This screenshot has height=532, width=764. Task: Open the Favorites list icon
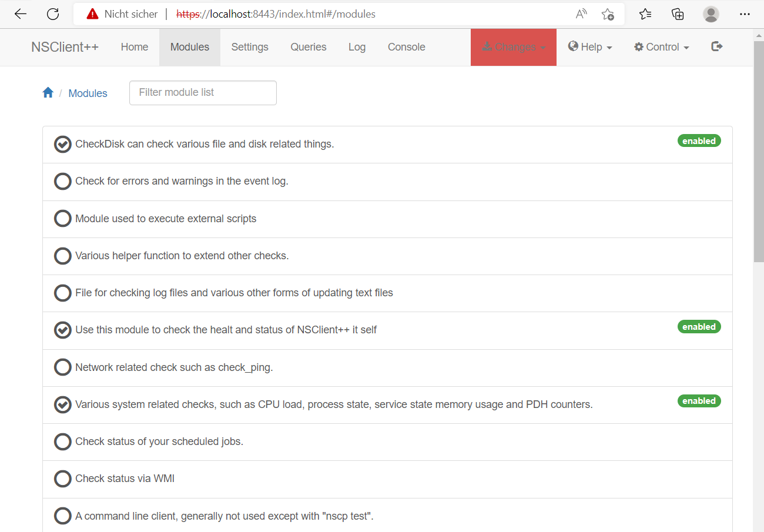[x=645, y=14]
